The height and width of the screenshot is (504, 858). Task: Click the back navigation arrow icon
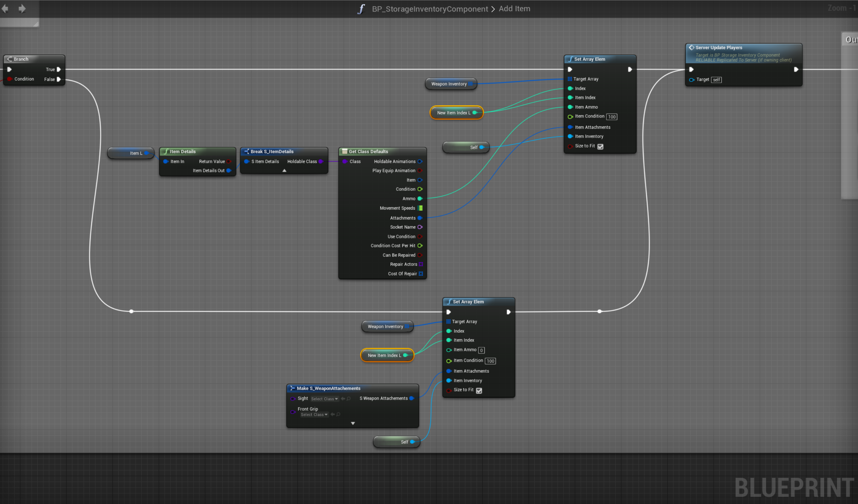5,9
